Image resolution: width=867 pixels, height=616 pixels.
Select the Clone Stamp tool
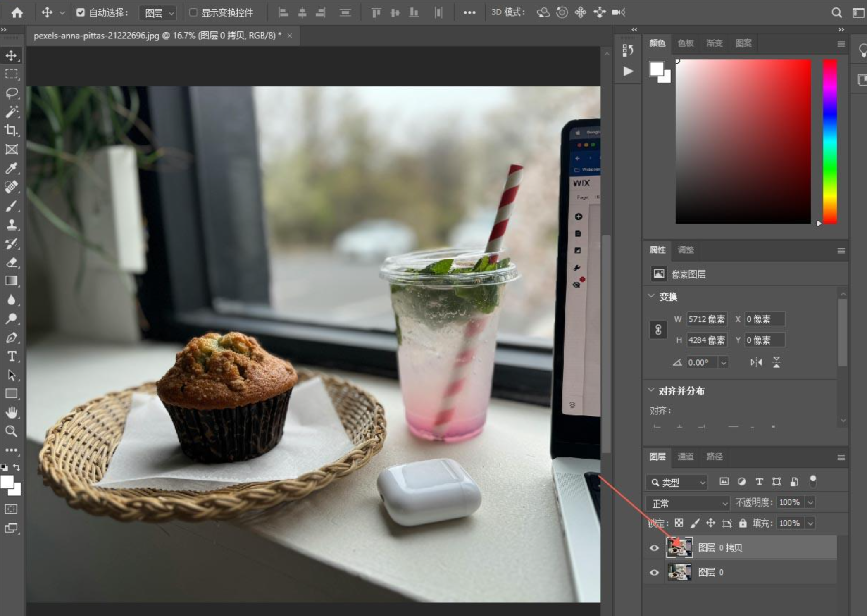(x=12, y=225)
